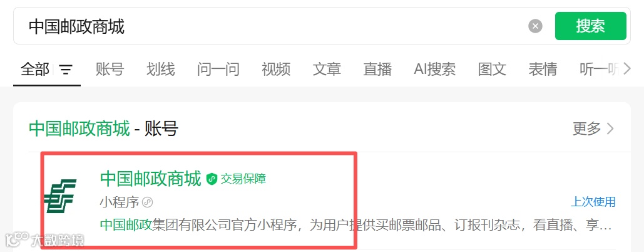
Task: Click the mini program icon beside 小程序
Action: (x=147, y=202)
